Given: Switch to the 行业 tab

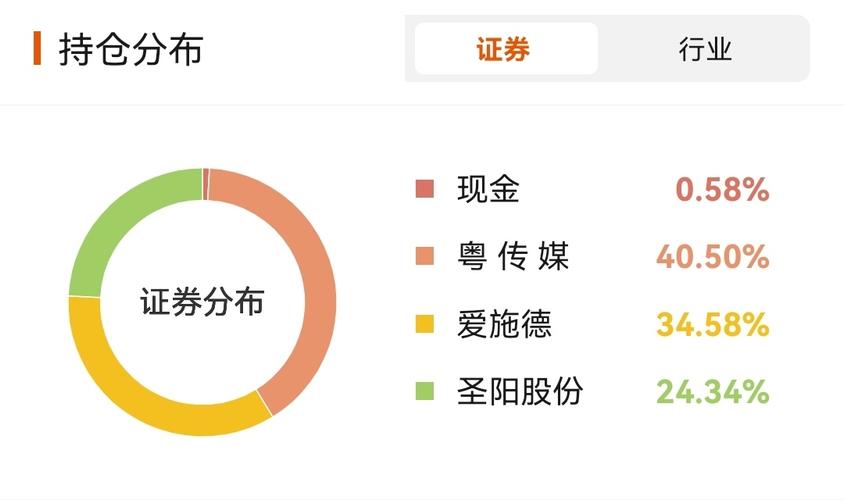Looking at the screenshot, I should click(x=704, y=49).
